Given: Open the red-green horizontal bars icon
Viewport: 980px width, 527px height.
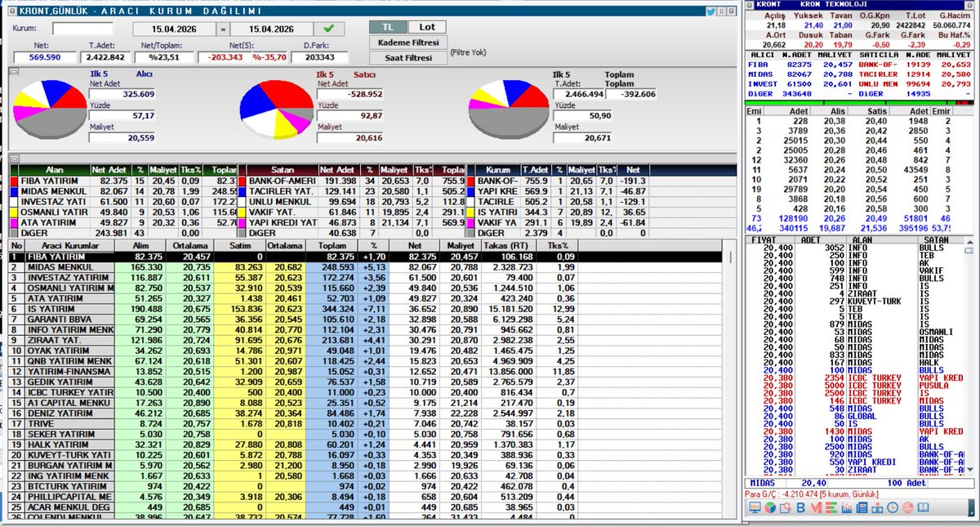Looking at the screenshot, I should click(831, 508).
